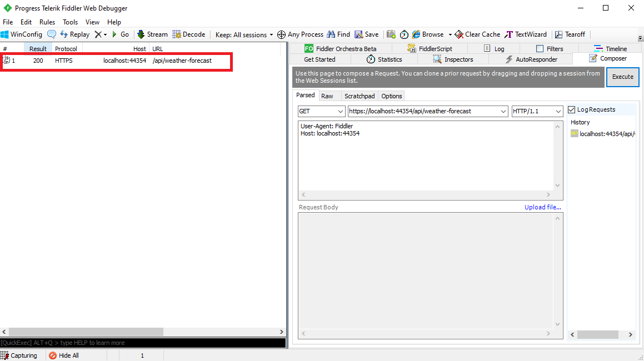Click the Go toolbar button
644x361 pixels.
point(121,34)
